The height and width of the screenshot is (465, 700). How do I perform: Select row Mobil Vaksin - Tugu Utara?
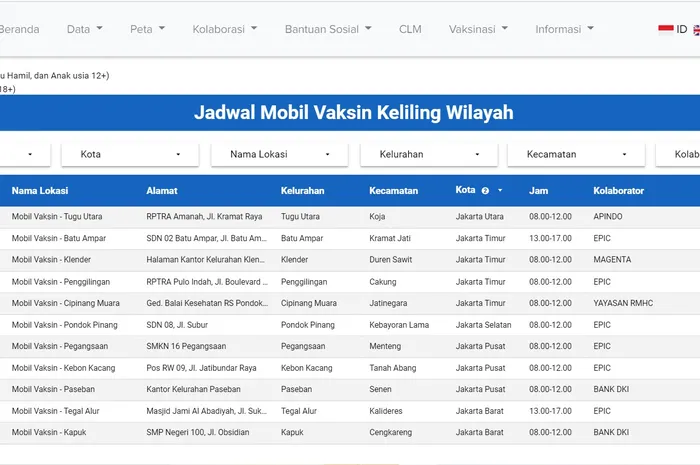350,216
